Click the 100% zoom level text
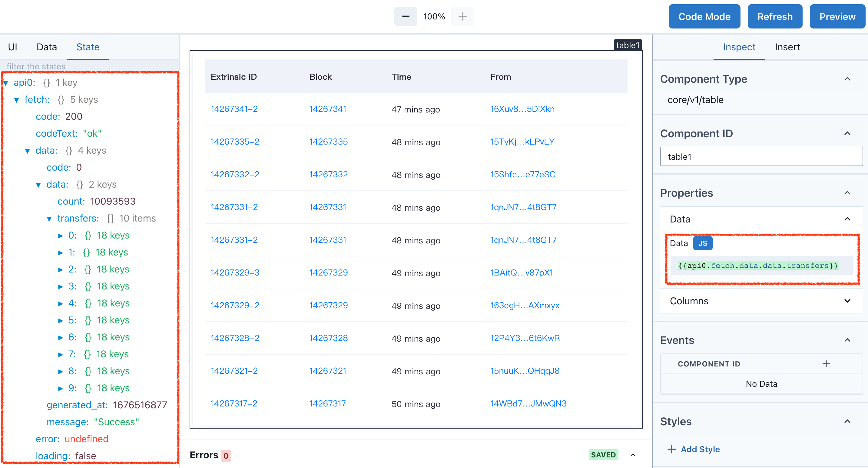 click(x=434, y=16)
